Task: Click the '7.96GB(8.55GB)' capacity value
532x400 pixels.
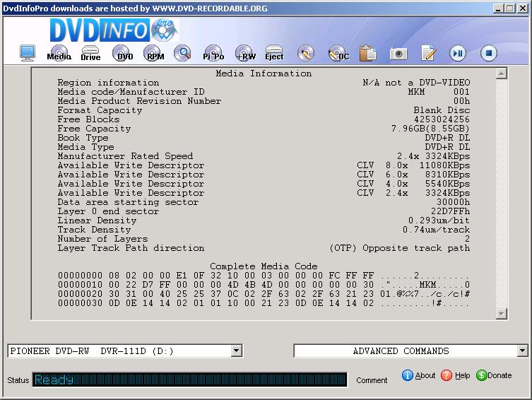Action: coord(430,129)
